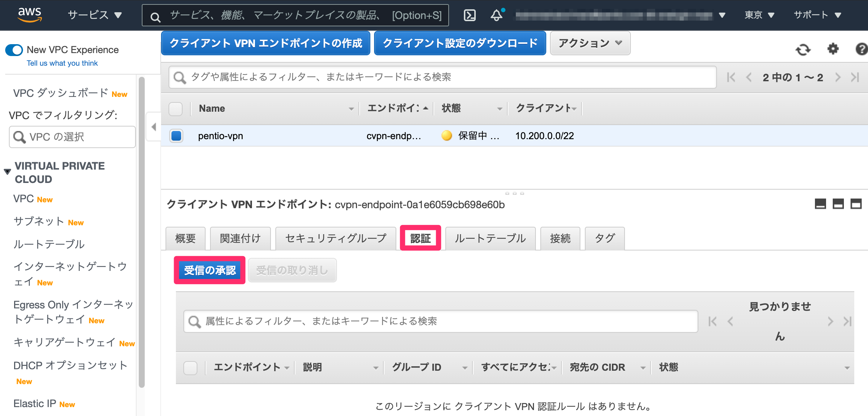Switch to the 認証 tab

coord(420,238)
